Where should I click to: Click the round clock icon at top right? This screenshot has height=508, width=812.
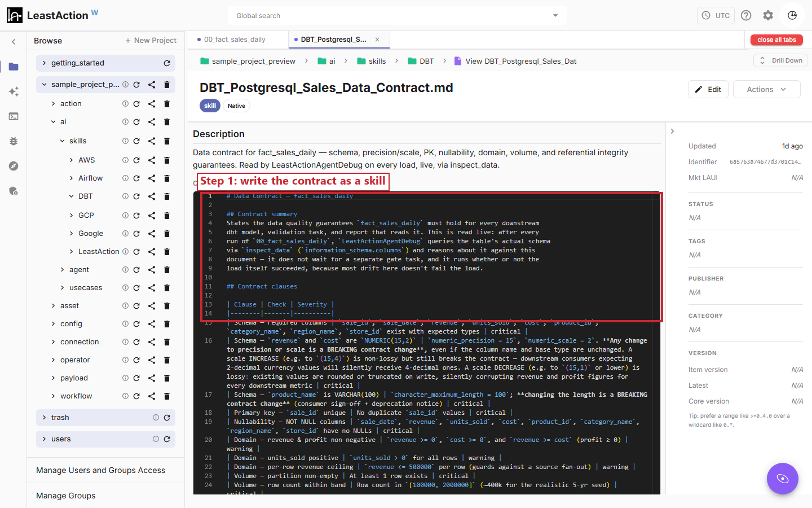point(792,15)
